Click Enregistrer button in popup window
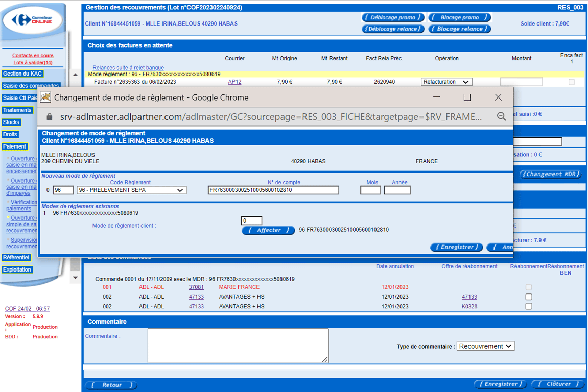Image resolution: width=588 pixels, height=392 pixels. 457,247
